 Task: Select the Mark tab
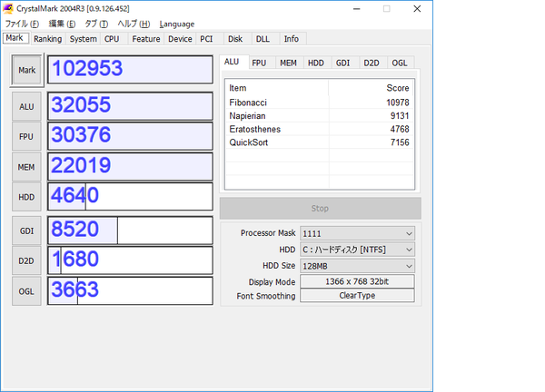pyautogui.click(x=15, y=38)
